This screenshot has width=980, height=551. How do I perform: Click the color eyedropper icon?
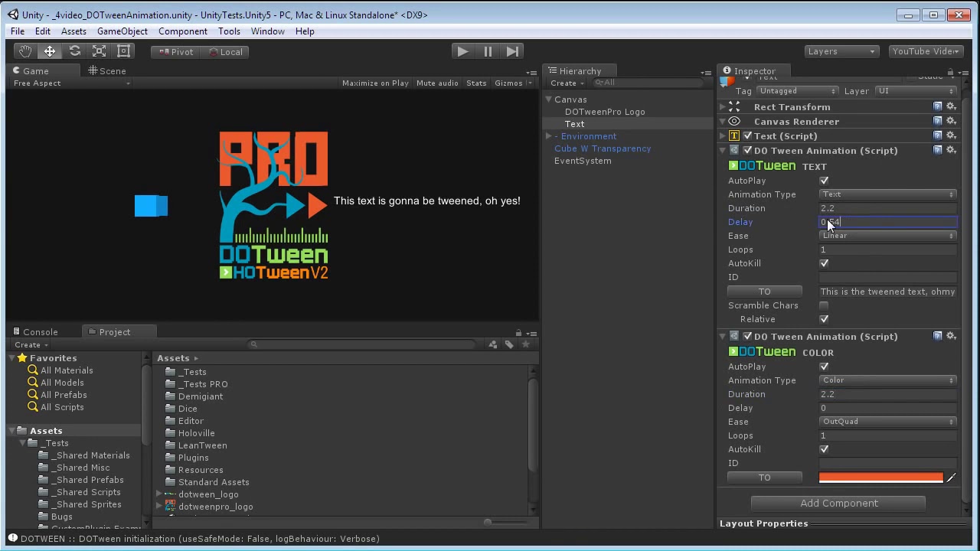coord(951,478)
